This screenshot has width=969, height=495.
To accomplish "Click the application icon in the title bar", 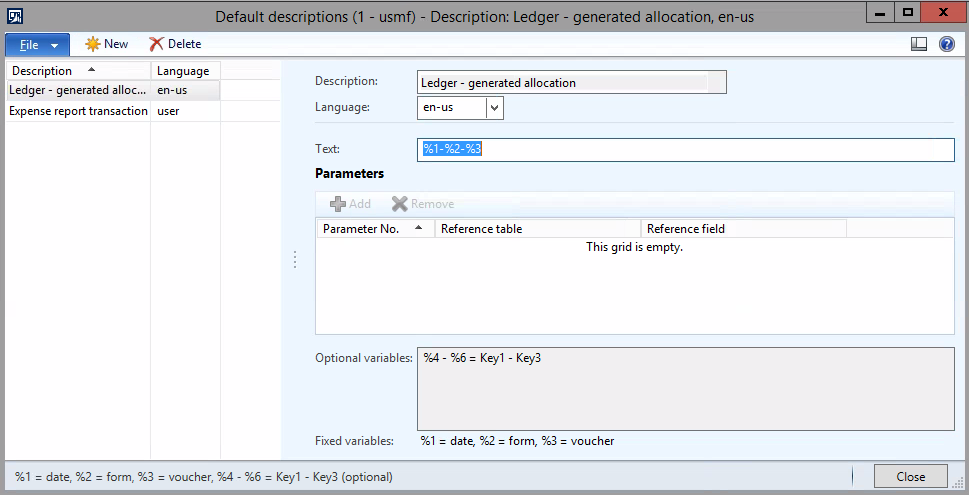I will pos(16,13).
